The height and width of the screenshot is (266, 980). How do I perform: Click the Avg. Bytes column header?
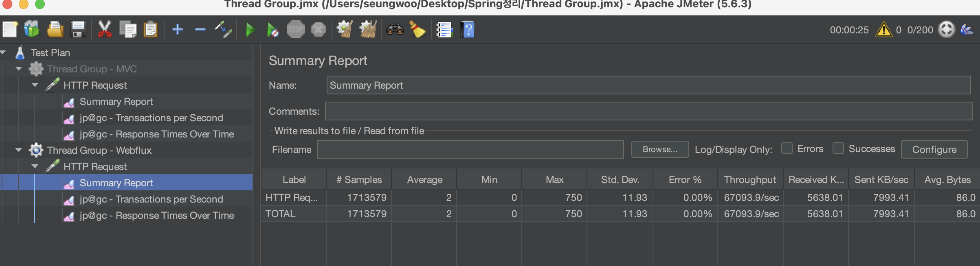(x=947, y=179)
